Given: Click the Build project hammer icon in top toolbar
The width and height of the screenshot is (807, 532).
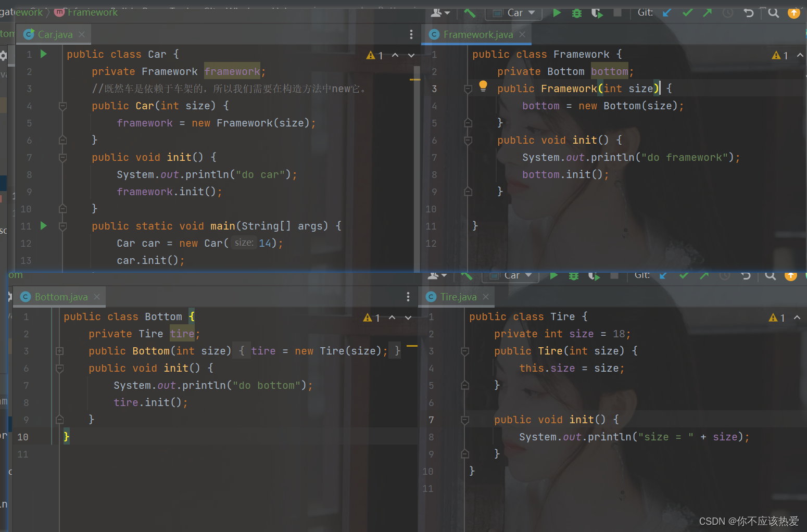Looking at the screenshot, I should [x=470, y=13].
